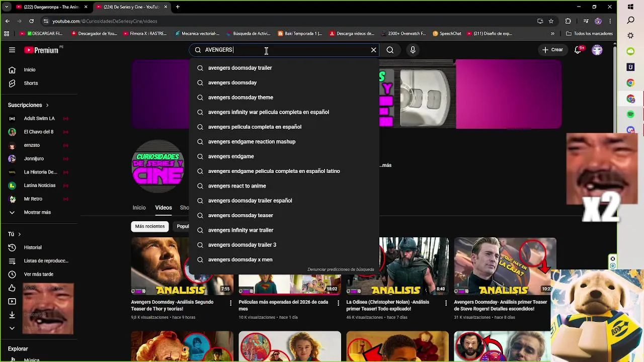Open Steve Rogers teaser video thumbnail

tap(505, 266)
